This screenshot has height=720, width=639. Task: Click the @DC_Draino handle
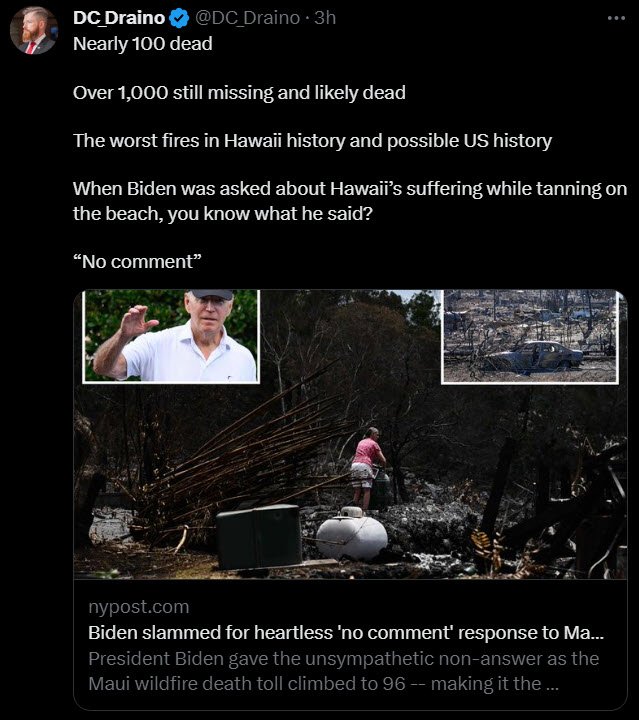pos(247,18)
